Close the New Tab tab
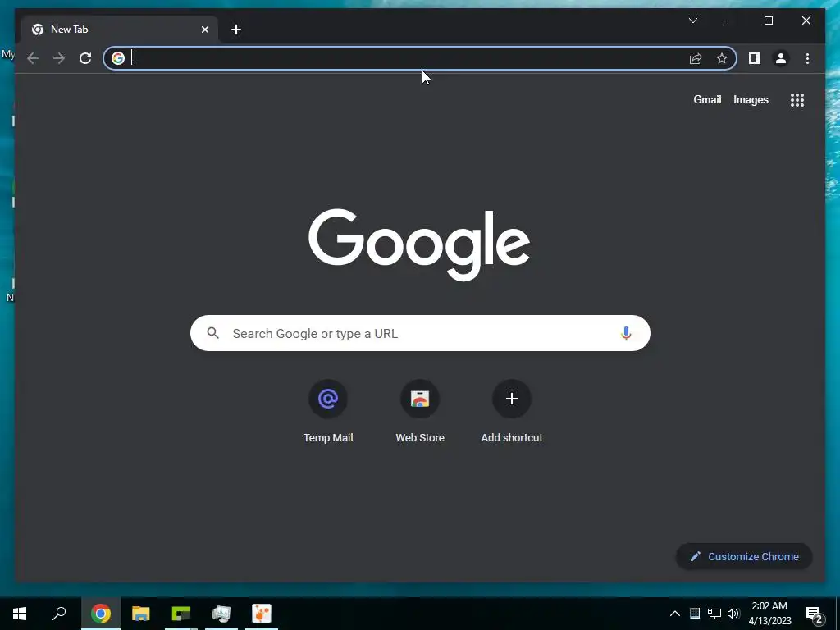Viewport: 840px width, 630px height. [x=204, y=30]
